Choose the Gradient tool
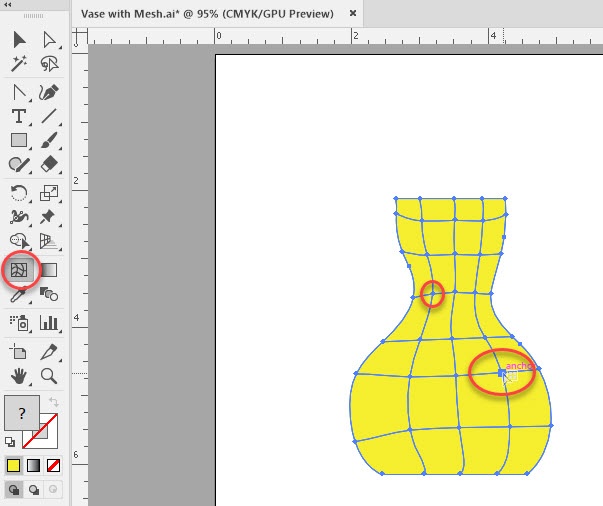Image resolution: width=603 pixels, height=506 pixels. pyautogui.click(x=48, y=270)
